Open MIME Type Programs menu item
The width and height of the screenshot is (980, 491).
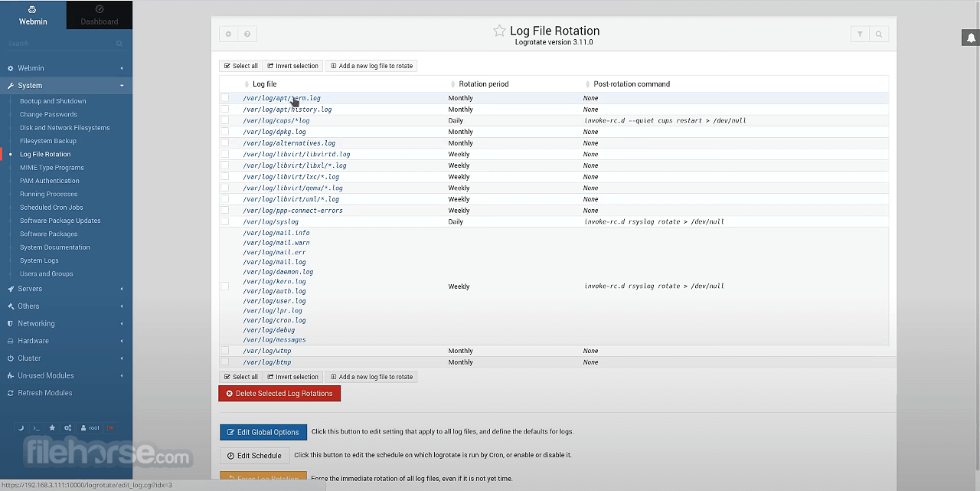52,168
